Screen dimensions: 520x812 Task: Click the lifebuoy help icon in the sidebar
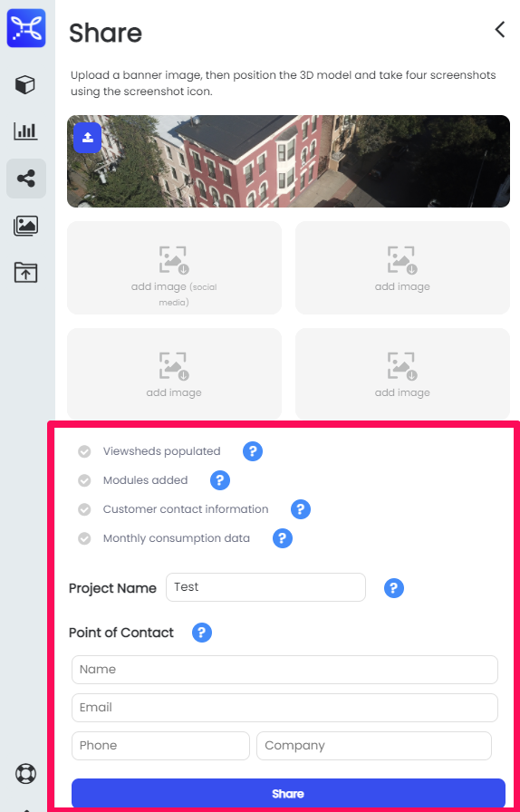pos(25,774)
